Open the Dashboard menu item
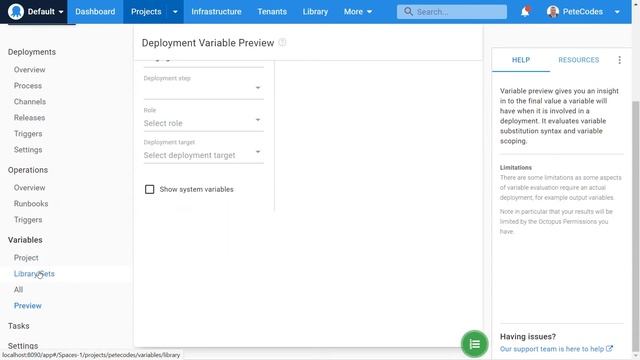This screenshot has height=360, width=640. click(95, 11)
